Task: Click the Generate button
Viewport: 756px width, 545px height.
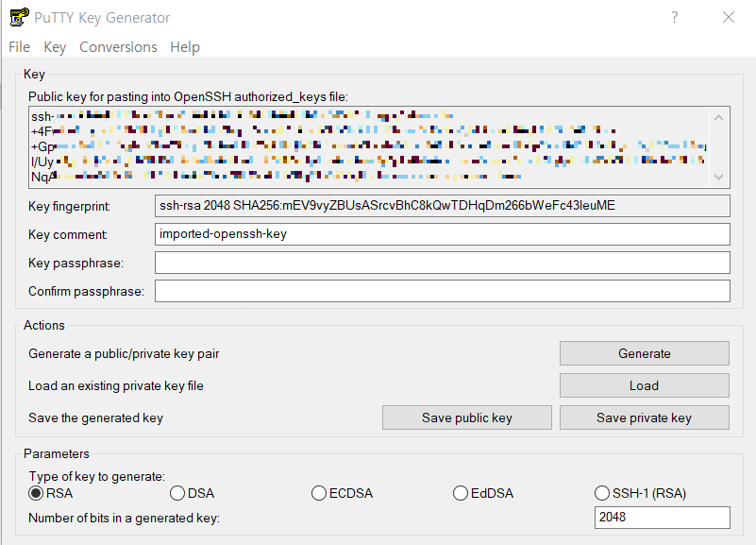Action: (x=644, y=353)
